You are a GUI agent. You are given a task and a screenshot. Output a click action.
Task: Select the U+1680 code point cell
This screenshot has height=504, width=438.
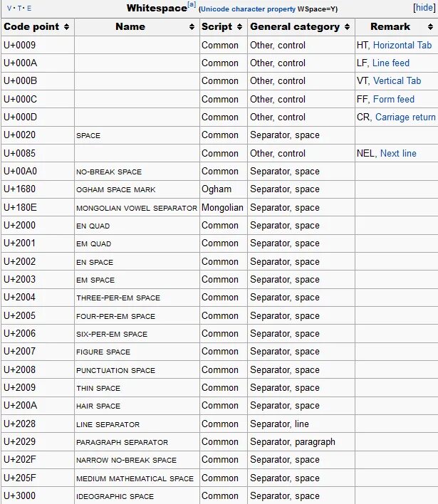[x=38, y=189]
